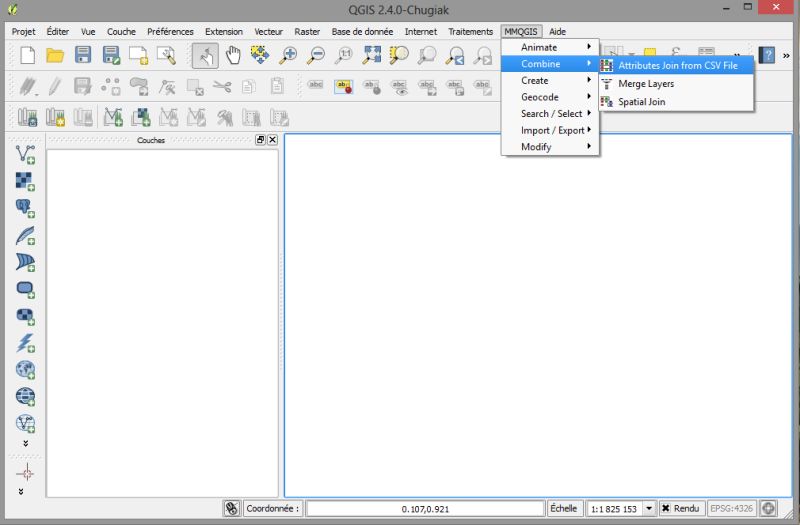This screenshot has height=525, width=800.
Task: Expand the Import / Export submenu
Action: click(x=550, y=130)
